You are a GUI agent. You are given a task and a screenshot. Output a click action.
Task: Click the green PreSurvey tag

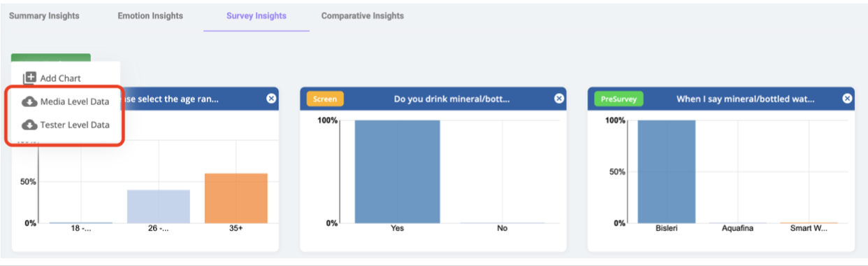click(619, 99)
